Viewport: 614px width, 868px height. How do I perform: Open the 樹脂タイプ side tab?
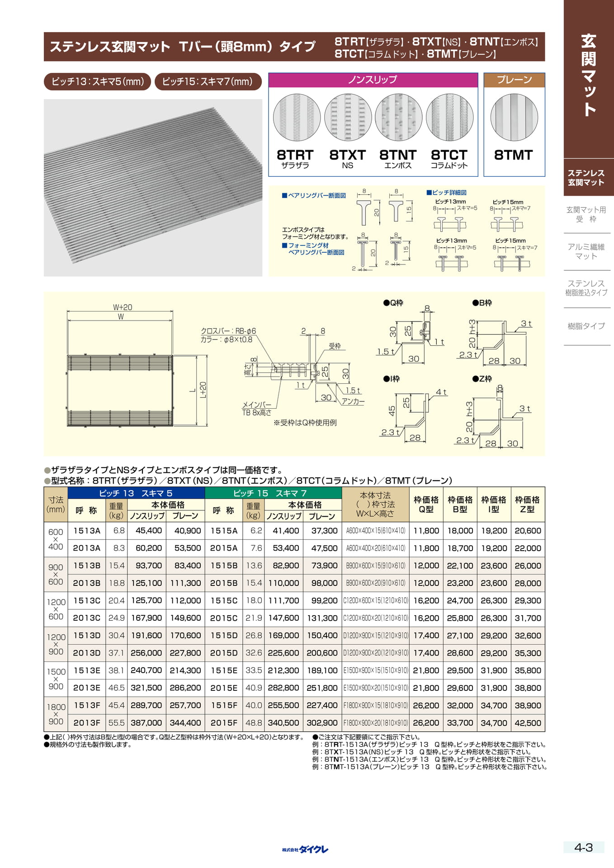click(x=586, y=326)
